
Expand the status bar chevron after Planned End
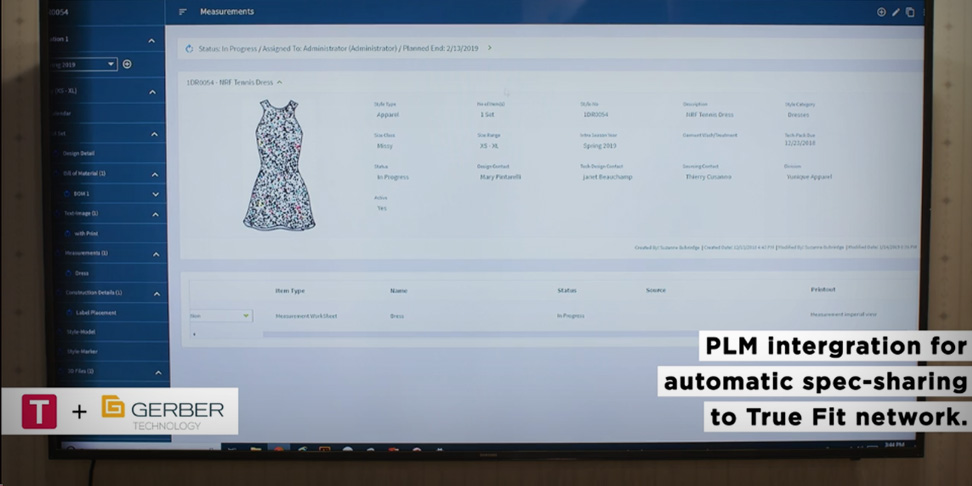[x=489, y=48]
